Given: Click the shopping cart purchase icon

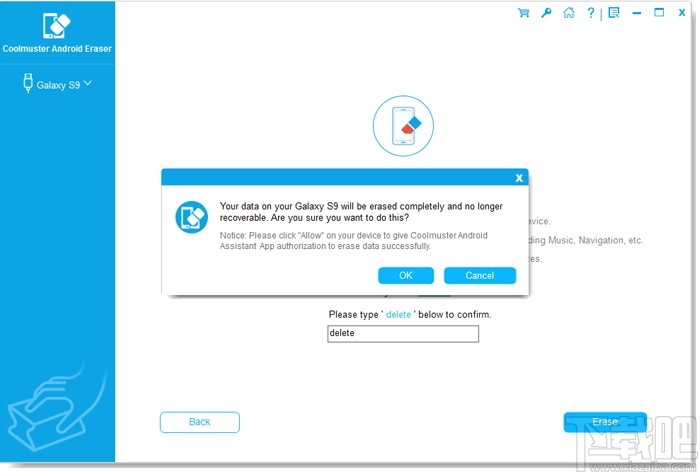Looking at the screenshot, I should coord(524,13).
